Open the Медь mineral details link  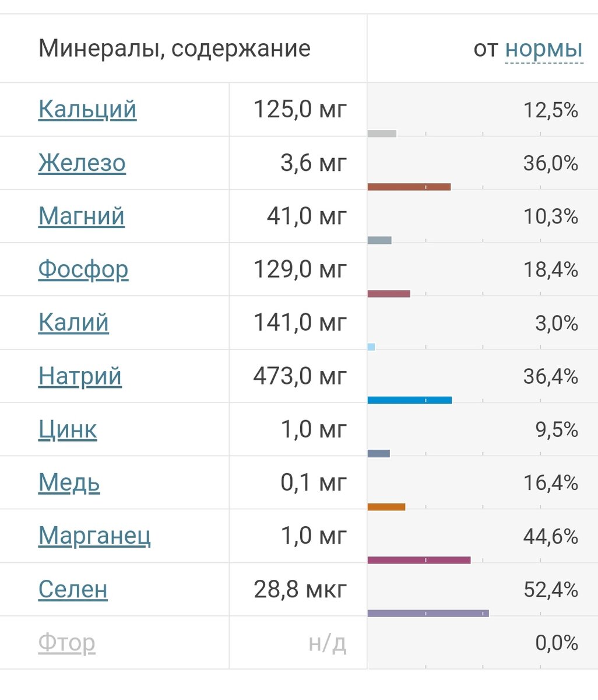pos(68,482)
